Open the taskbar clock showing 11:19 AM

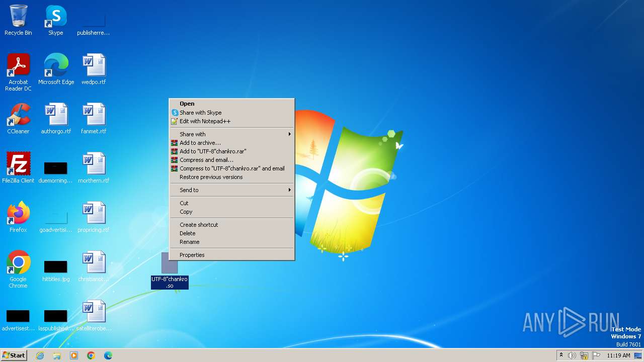618,355
